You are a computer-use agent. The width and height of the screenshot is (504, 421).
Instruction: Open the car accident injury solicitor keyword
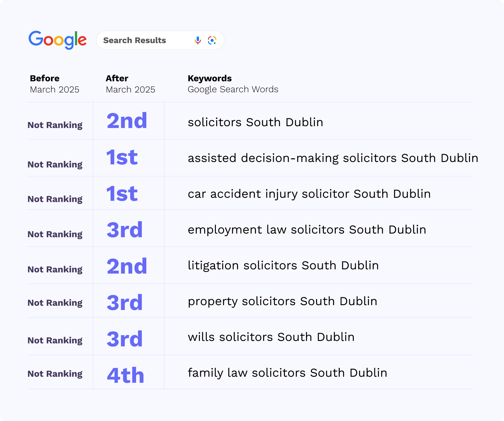coord(309,194)
